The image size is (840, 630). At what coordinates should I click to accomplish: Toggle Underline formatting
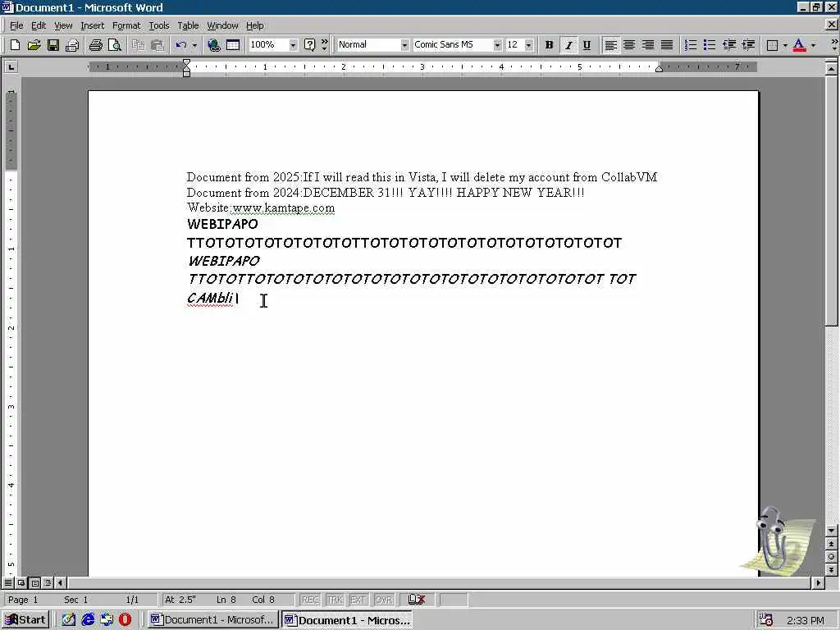click(x=587, y=45)
